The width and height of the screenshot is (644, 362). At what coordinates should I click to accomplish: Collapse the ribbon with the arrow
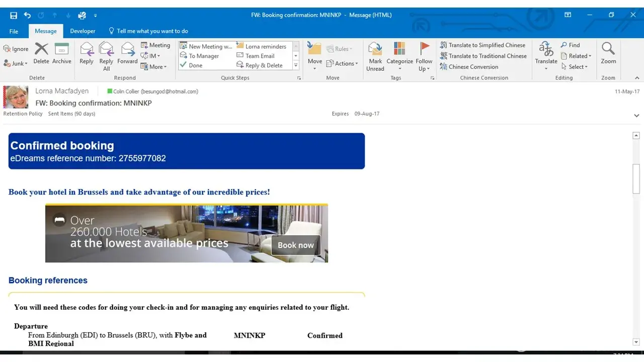coord(637,78)
